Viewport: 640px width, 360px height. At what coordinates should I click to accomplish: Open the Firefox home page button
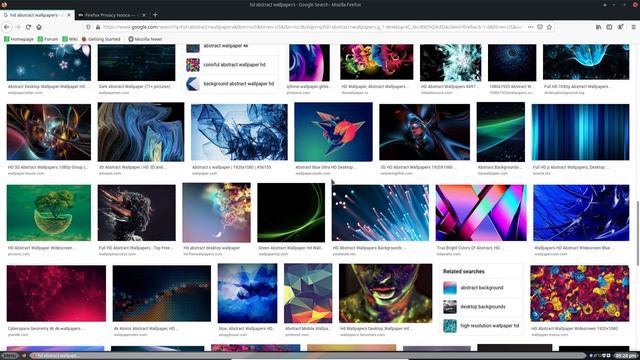(x=39, y=27)
